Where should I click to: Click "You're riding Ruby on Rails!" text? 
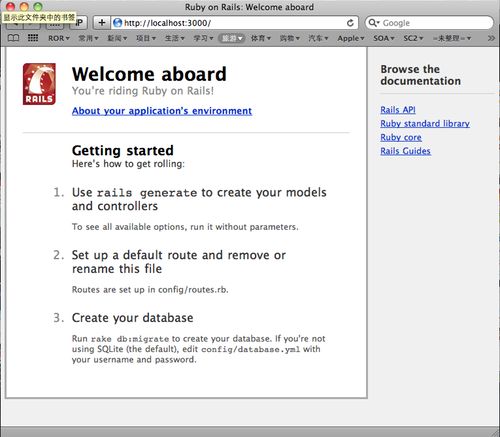143,91
